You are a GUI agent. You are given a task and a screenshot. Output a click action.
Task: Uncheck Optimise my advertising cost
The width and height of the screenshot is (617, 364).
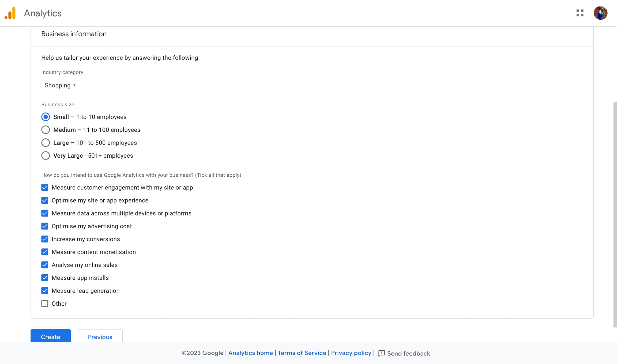pos(45,226)
